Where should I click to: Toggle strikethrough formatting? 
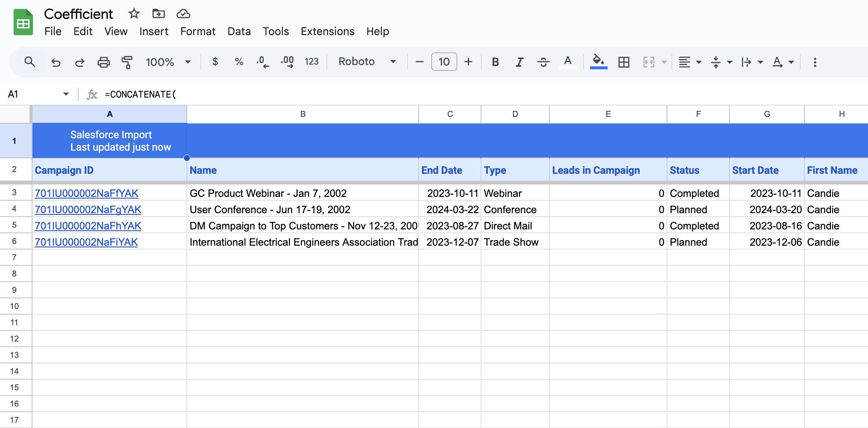[543, 62]
